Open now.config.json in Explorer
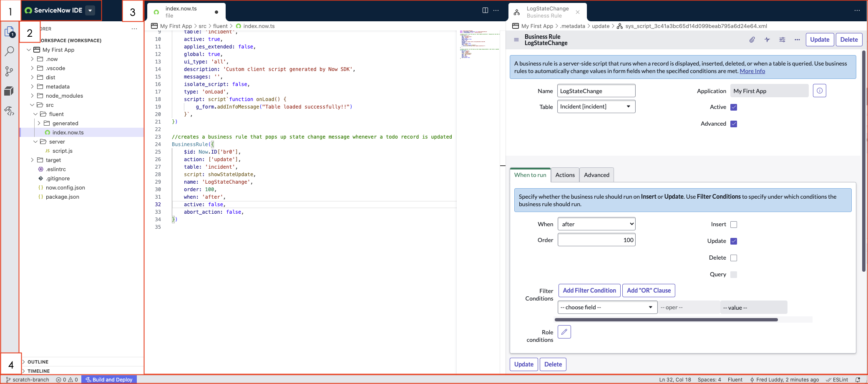Image resolution: width=868 pixels, height=384 pixels. (x=65, y=187)
